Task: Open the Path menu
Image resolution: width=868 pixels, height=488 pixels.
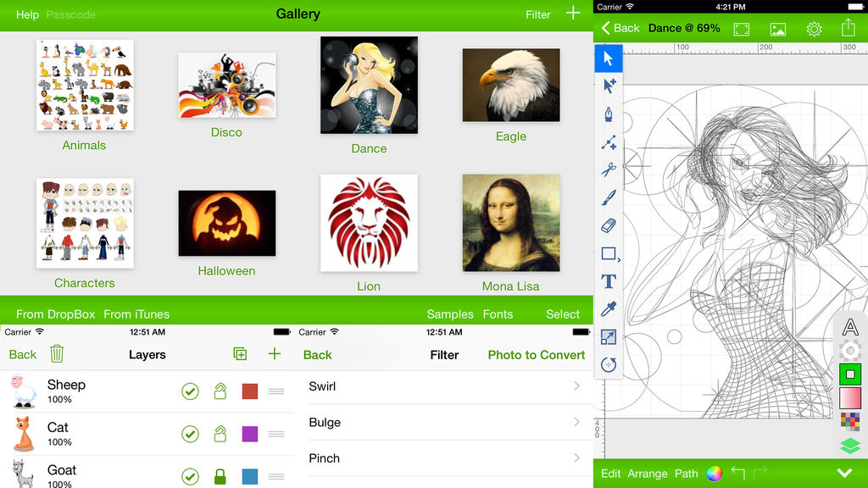Action: point(686,474)
